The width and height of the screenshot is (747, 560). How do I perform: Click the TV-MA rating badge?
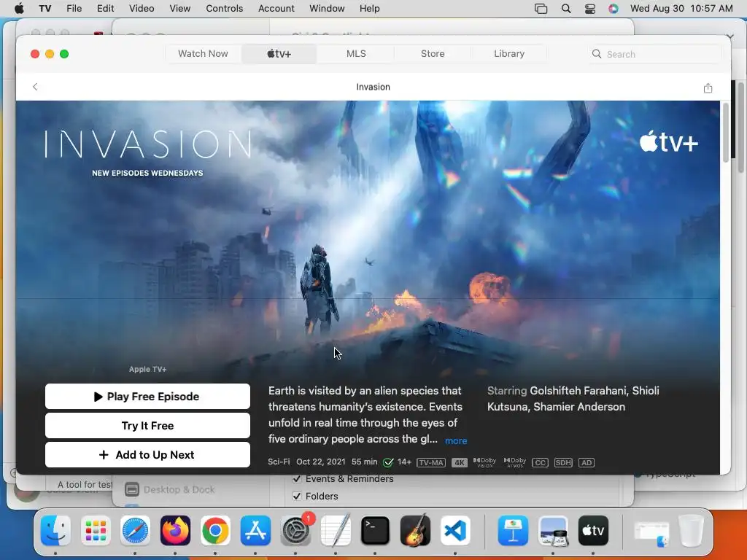pyautogui.click(x=431, y=462)
